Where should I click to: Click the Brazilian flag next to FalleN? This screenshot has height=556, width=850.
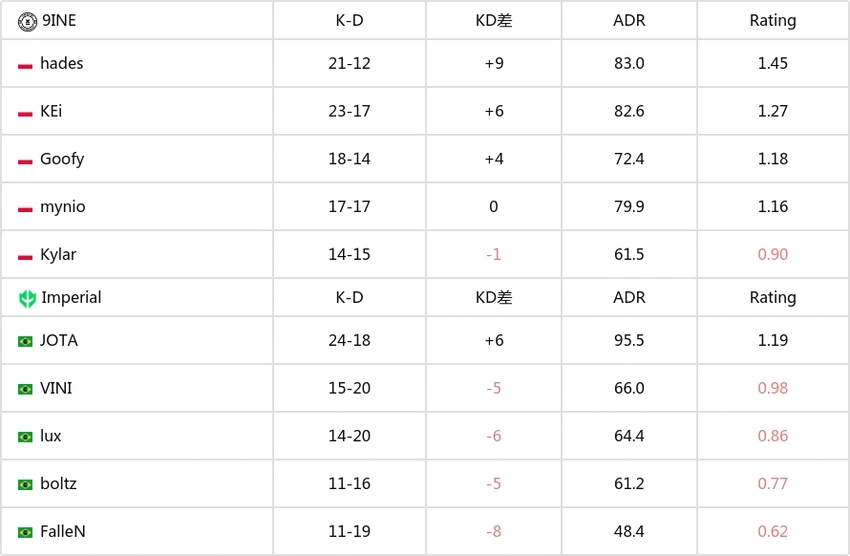click(25, 533)
